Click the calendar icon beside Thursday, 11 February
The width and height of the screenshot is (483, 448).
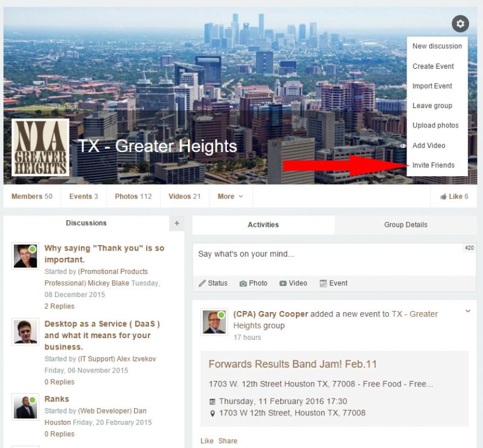(x=213, y=402)
